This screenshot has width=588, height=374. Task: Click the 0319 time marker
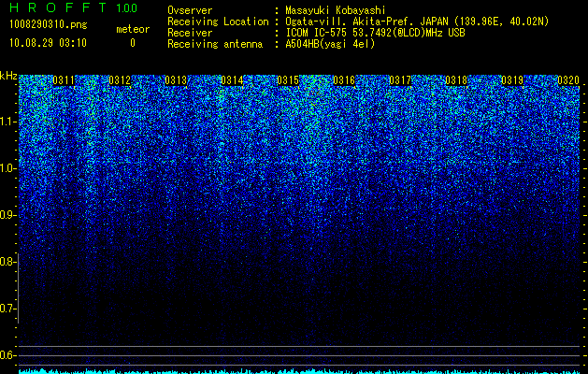pyautogui.click(x=512, y=80)
